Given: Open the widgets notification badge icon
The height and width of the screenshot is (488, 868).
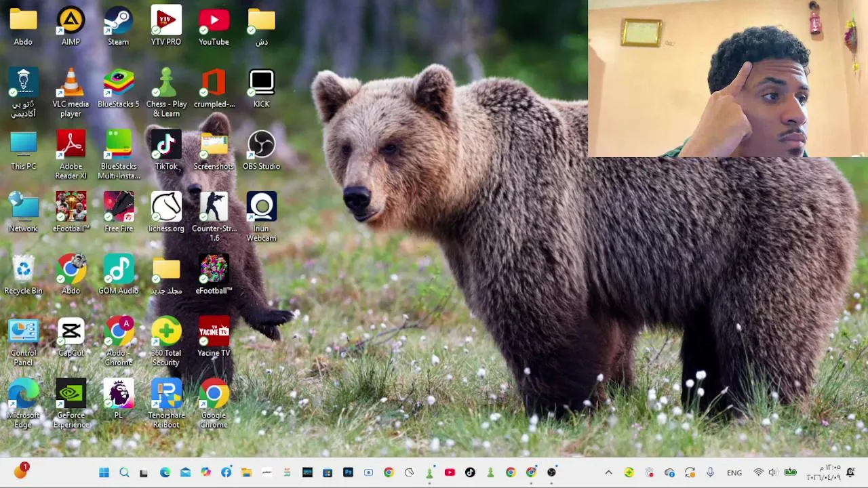Looking at the screenshot, I should coord(20,471).
